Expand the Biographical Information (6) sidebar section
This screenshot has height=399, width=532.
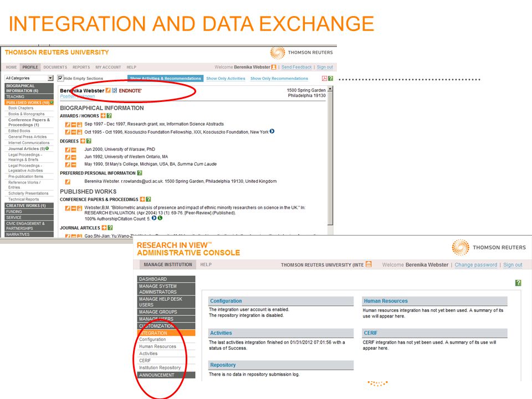click(x=29, y=88)
